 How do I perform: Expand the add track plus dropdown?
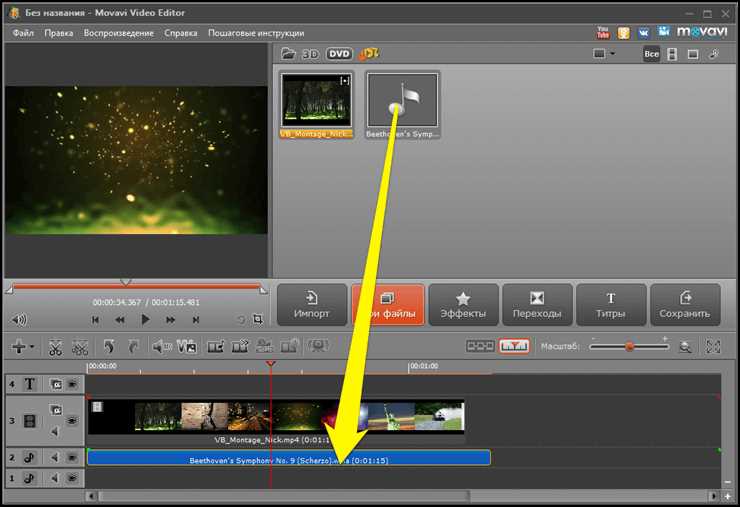tap(22, 347)
